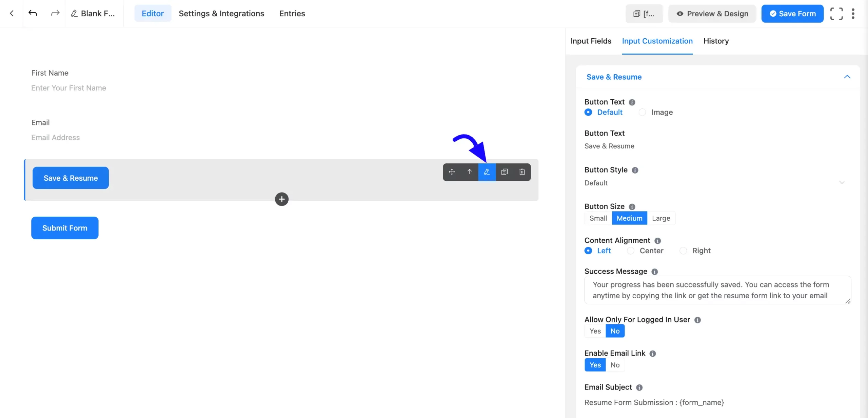Select the Edit pencil icon on the button toolbar
The width and height of the screenshot is (868, 418).
tap(487, 172)
